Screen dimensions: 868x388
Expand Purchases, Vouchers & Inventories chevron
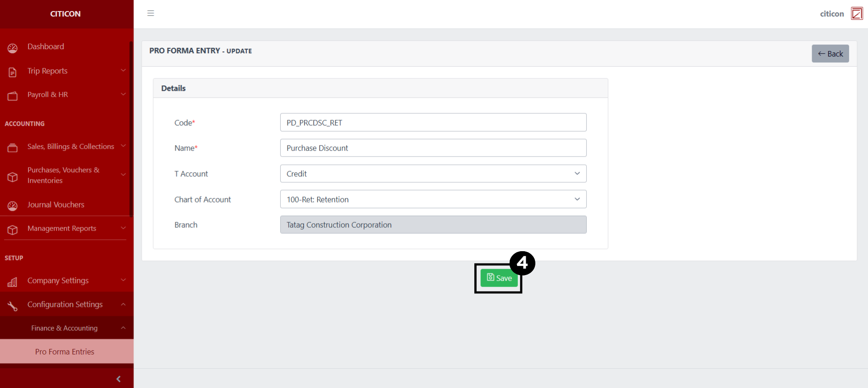coord(123,174)
